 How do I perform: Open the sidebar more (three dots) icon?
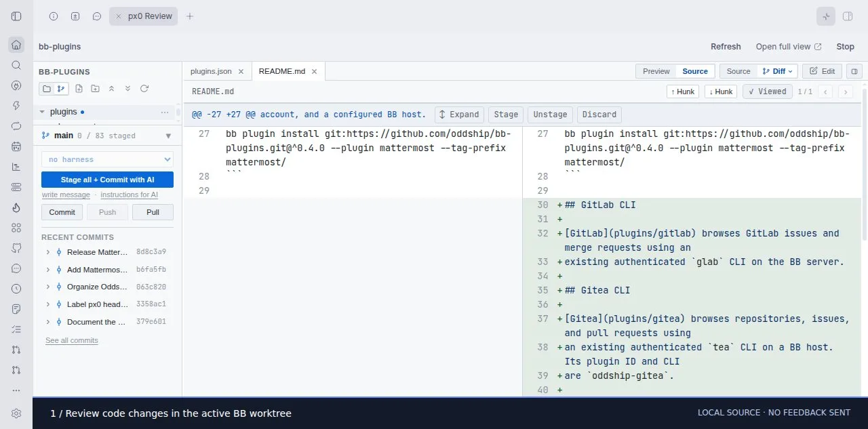pyautogui.click(x=16, y=390)
